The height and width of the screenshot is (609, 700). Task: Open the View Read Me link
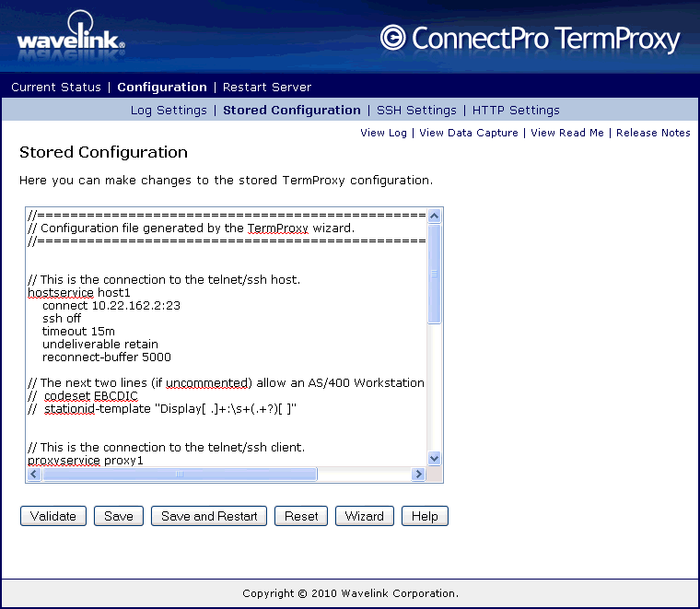(567, 133)
